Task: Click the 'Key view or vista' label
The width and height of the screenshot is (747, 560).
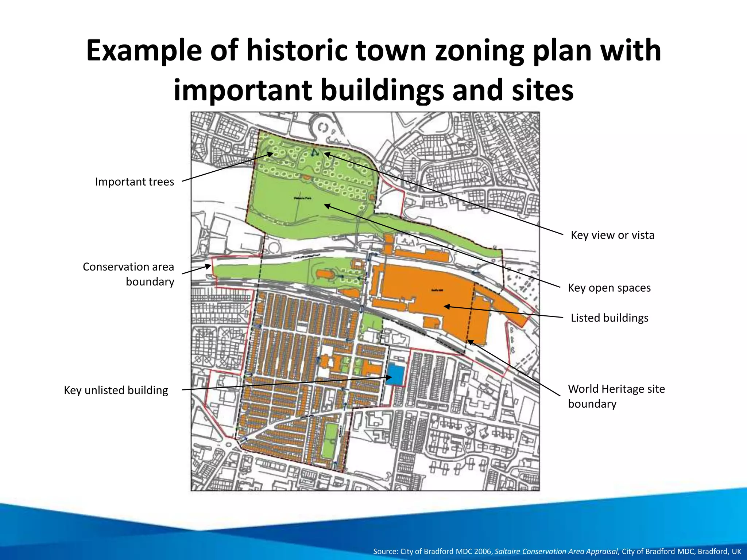Action: 612,235
